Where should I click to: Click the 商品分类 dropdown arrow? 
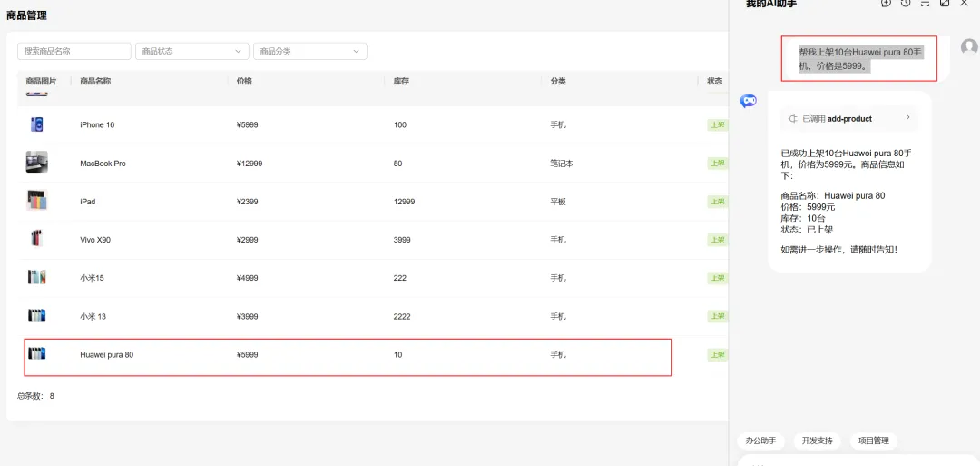click(357, 51)
